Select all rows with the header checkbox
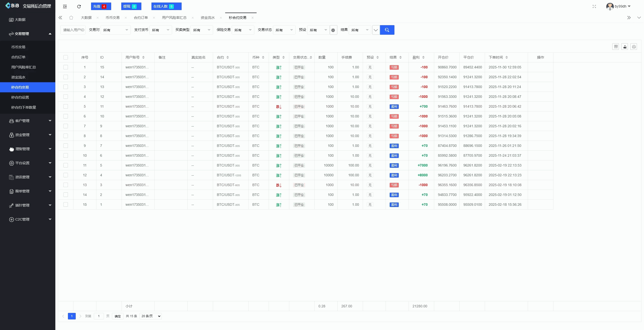The image size is (644, 330). pyautogui.click(x=66, y=57)
